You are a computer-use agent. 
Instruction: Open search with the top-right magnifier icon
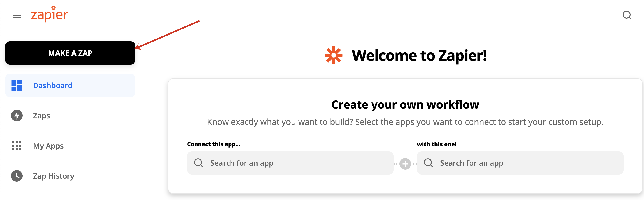point(627,16)
